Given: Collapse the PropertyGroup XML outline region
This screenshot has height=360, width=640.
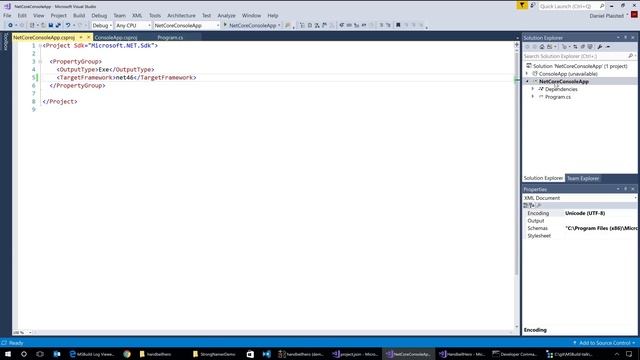Looking at the screenshot, I should (40, 62).
